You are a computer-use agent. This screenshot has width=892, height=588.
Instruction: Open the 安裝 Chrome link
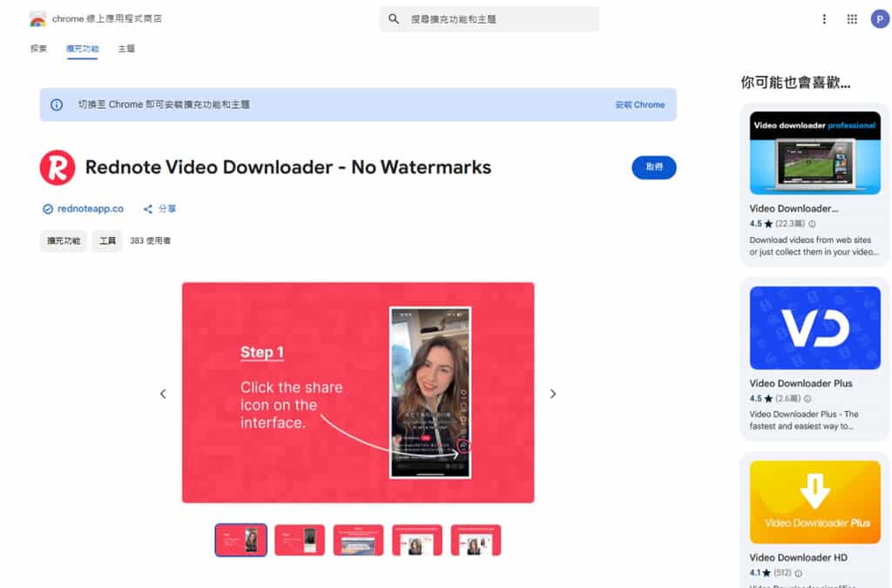pos(639,105)
